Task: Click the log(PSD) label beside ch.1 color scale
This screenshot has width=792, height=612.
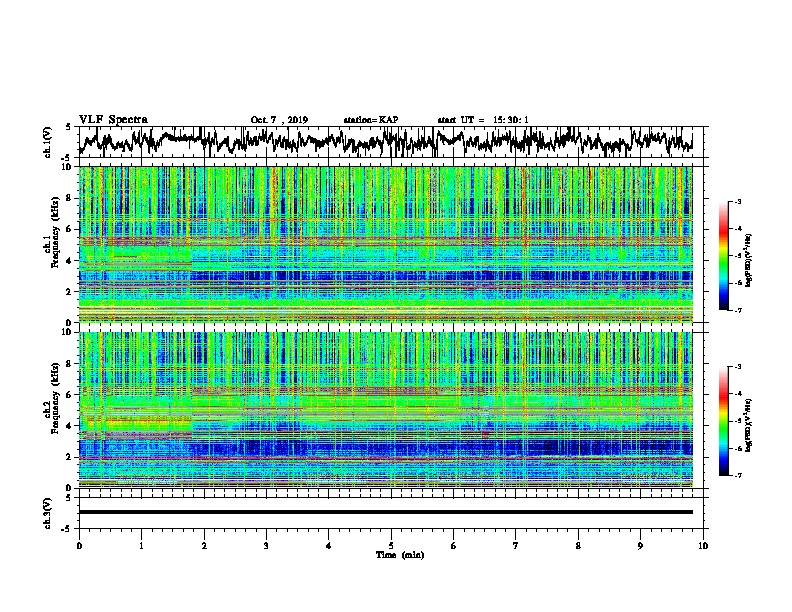Action: [749, 260]
